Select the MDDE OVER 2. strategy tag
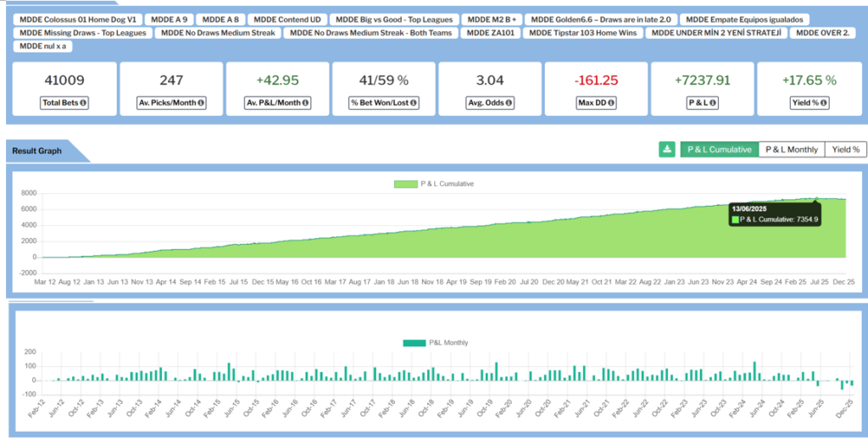The height and width of the screenshot is (443, 868). (x=822, y=33)
